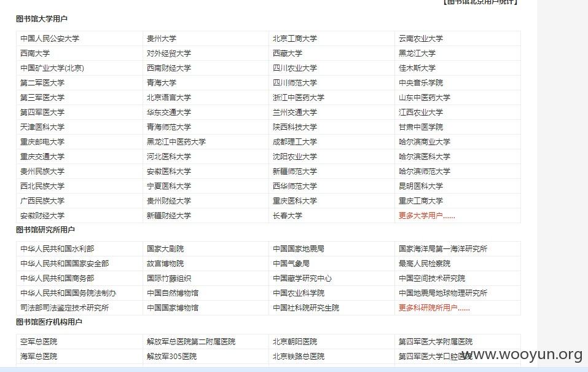This screenshot has height=372, width=588.
Task: Click 重庆工商大学 entry
Action: tap(421, 201)
